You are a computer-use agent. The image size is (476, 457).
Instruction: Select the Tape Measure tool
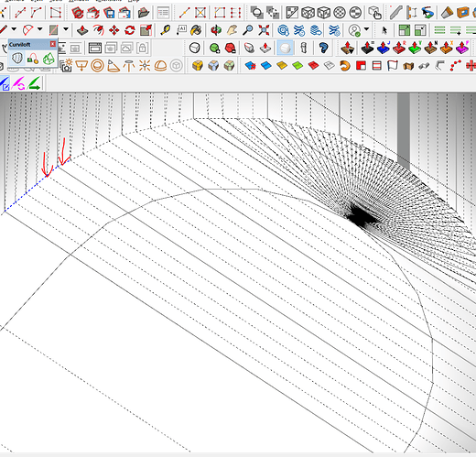[x=165, y=30]
